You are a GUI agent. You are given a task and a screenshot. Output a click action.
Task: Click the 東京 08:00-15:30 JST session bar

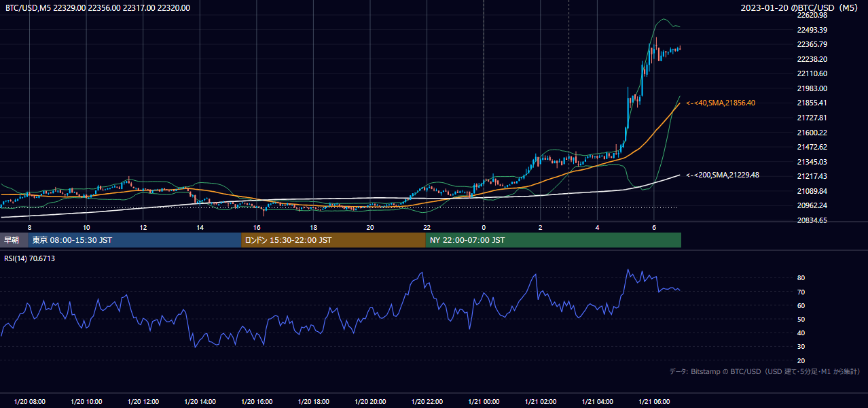point(134,240)
